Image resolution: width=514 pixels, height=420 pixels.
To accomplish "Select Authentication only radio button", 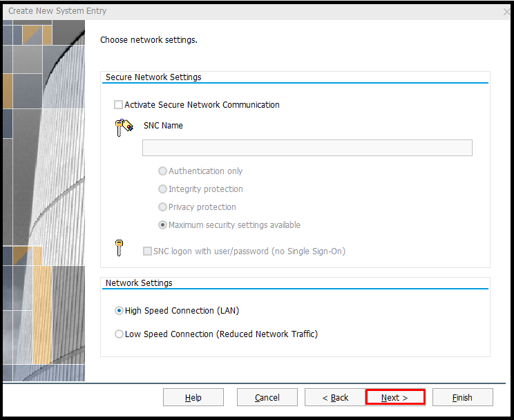I will (163, 171).
